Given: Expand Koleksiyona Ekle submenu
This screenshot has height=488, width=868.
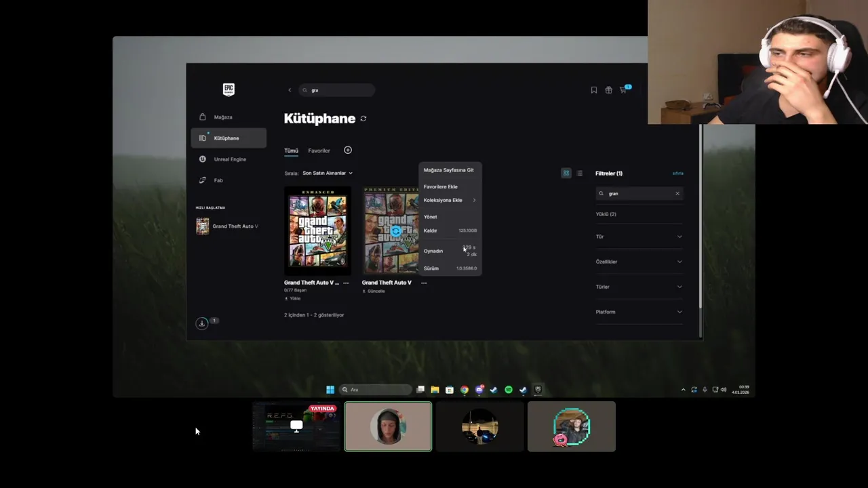Looking at the screenshot, I should click(x=449, y=200).
